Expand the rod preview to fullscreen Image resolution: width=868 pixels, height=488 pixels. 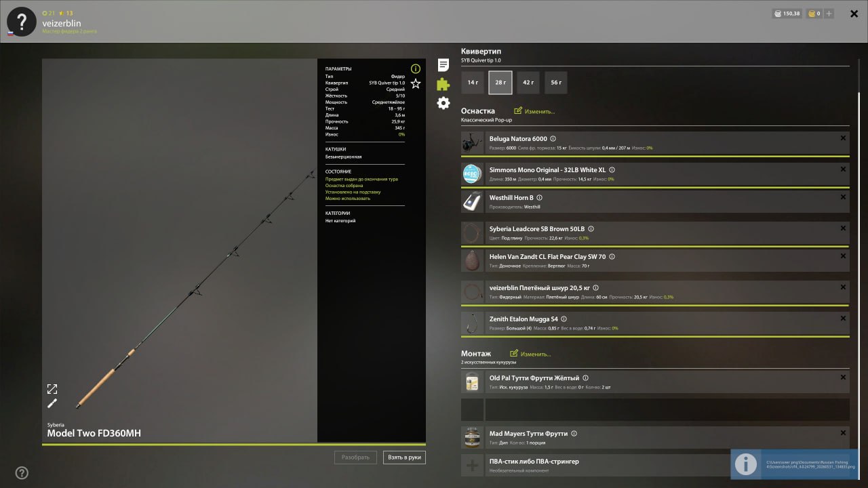pos(52,389)
